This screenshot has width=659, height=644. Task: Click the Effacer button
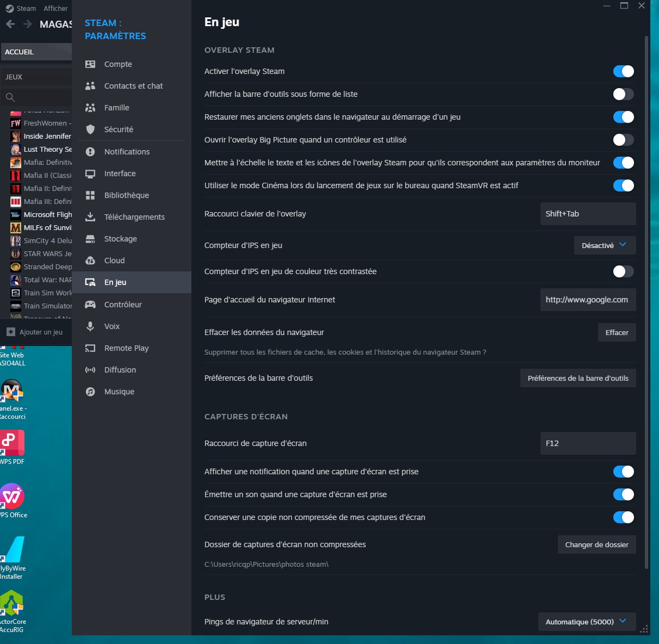pos(617,332)
